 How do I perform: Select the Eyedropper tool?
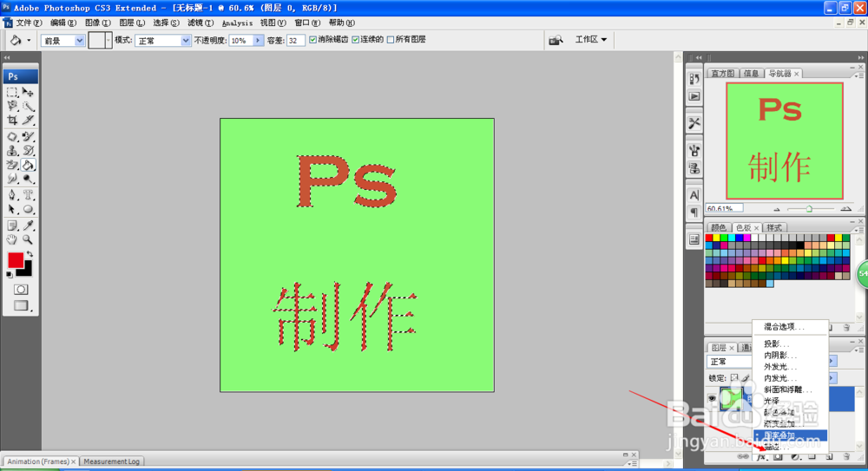pyautogui.click(x=28, y=226)
